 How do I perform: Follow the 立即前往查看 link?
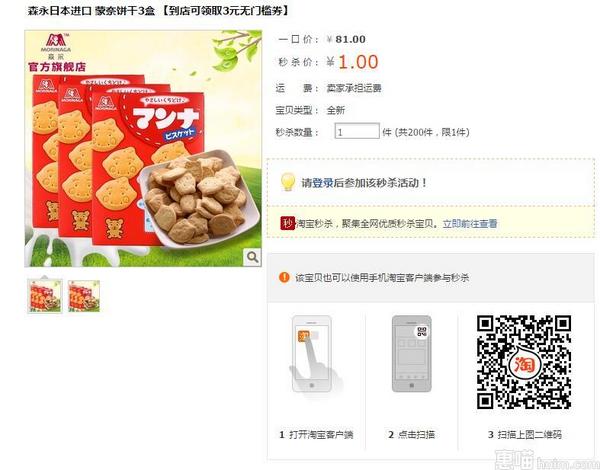click(470, 224)
